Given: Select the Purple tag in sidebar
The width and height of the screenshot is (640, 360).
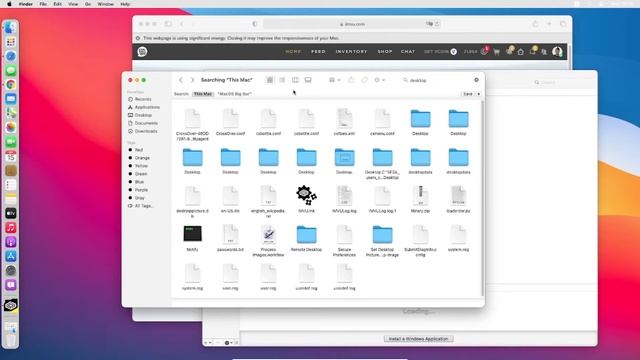Looking at the screenshot, I should 141,190.
